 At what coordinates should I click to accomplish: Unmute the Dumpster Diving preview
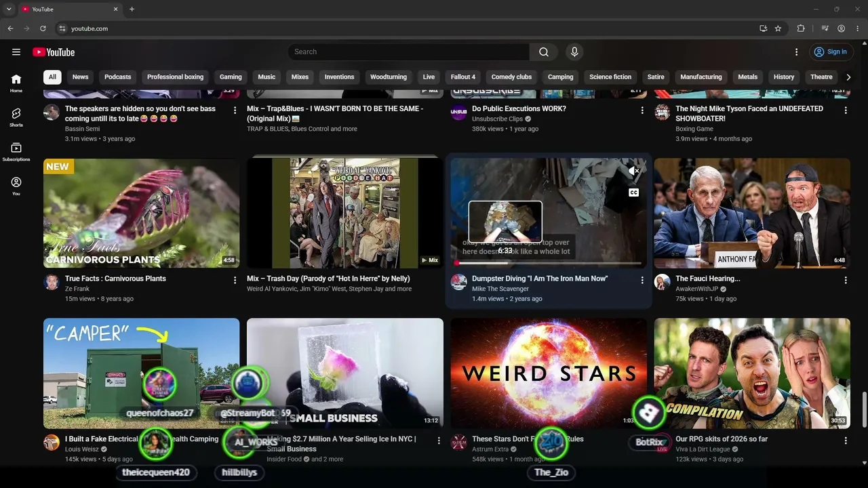[633, 171]
